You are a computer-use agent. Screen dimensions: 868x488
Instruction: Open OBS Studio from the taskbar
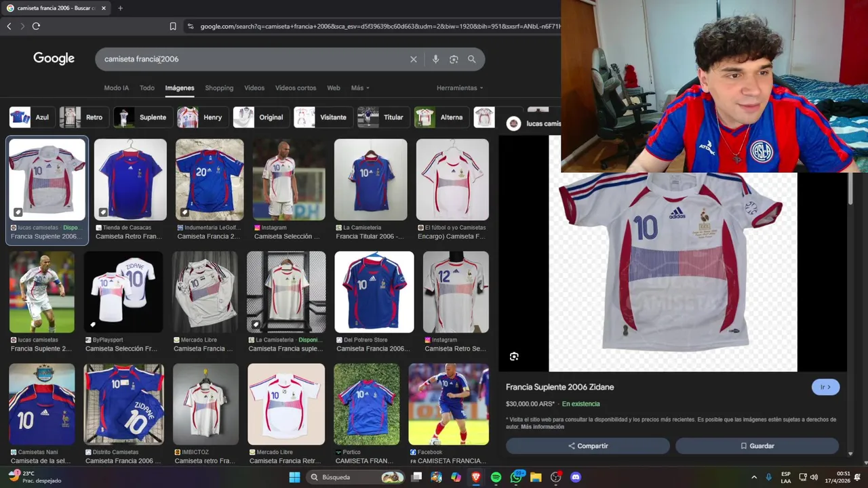pyautogui.click(x=556, y=477)
